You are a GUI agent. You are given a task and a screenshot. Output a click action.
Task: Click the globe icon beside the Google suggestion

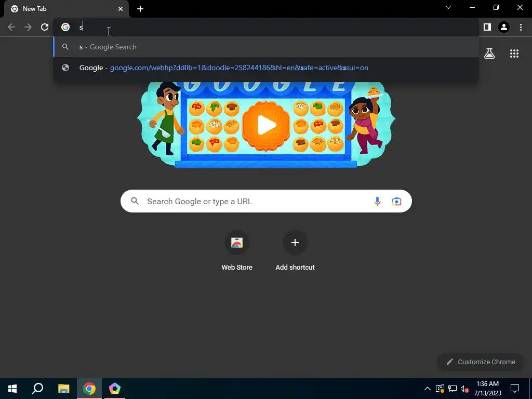coord(65,68)
